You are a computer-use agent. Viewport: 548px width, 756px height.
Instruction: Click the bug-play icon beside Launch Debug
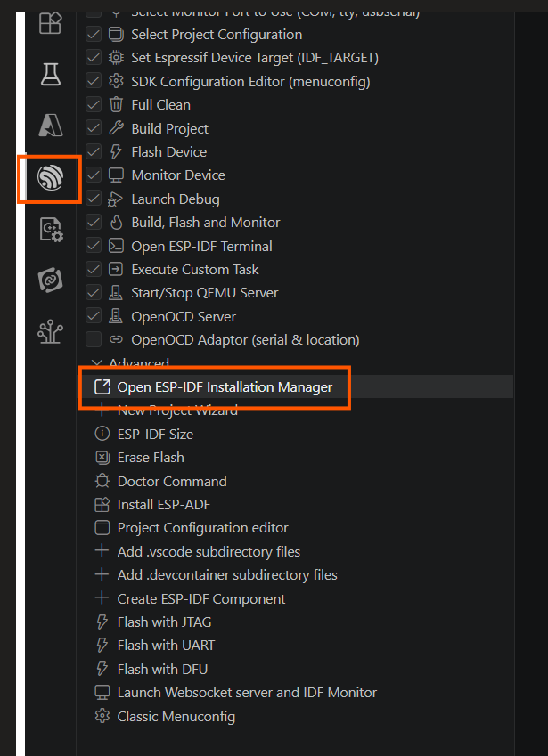(116, 199)
